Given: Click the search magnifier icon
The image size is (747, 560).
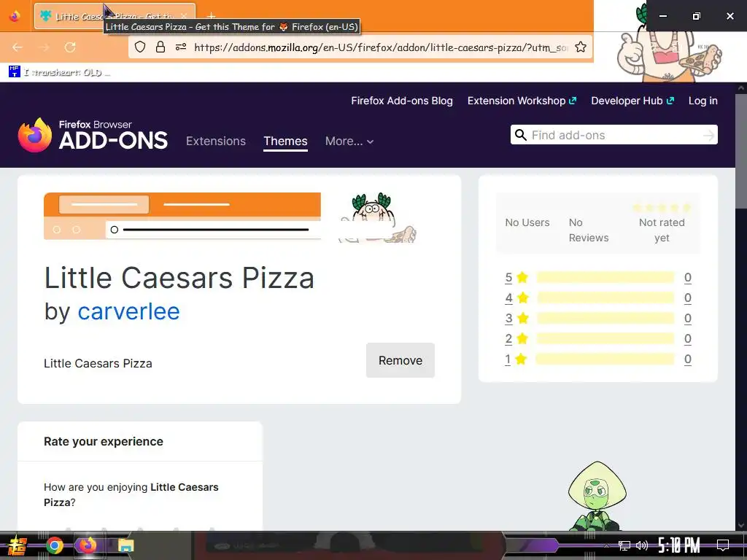Looking at the screenshot, I should click(521, 135).
